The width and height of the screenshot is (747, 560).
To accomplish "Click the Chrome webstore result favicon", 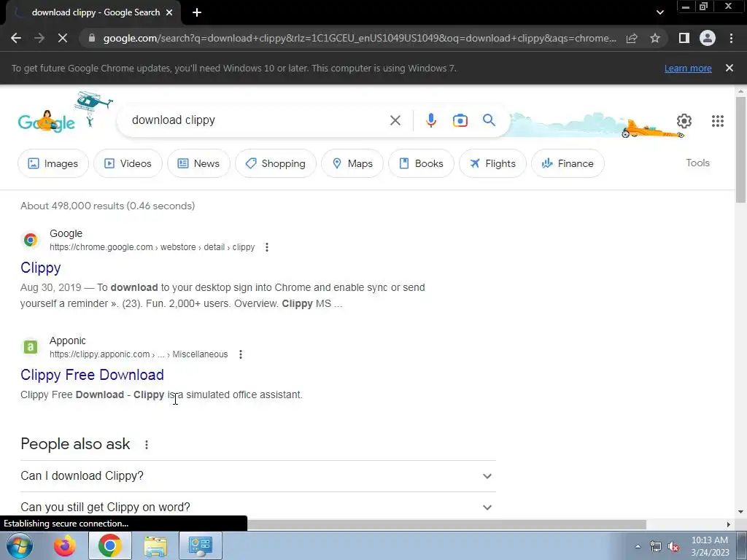I will [x=31, y=239].
